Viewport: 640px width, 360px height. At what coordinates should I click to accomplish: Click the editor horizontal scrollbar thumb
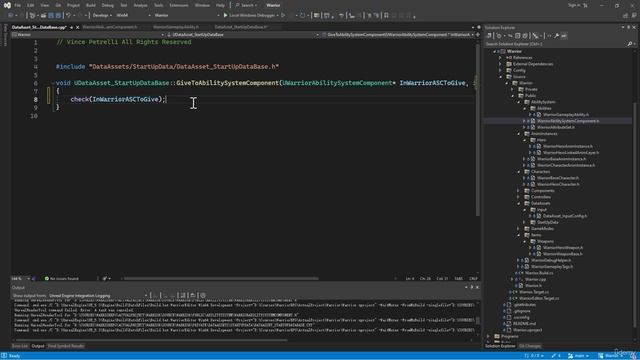point(221,279)
